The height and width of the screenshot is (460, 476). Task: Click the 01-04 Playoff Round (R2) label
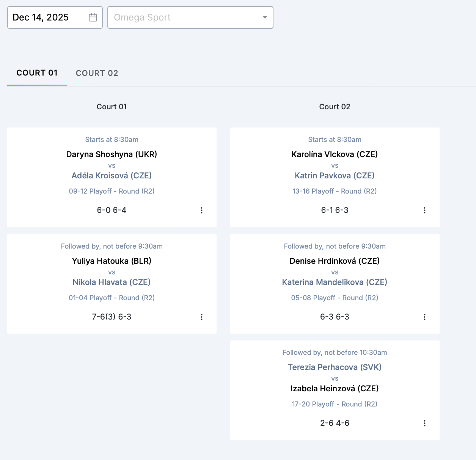pos(112,298)
